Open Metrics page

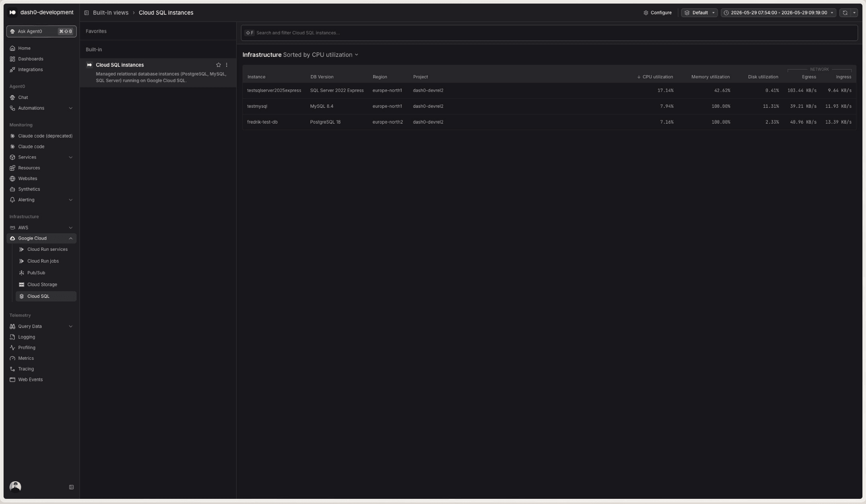point(41,359)
